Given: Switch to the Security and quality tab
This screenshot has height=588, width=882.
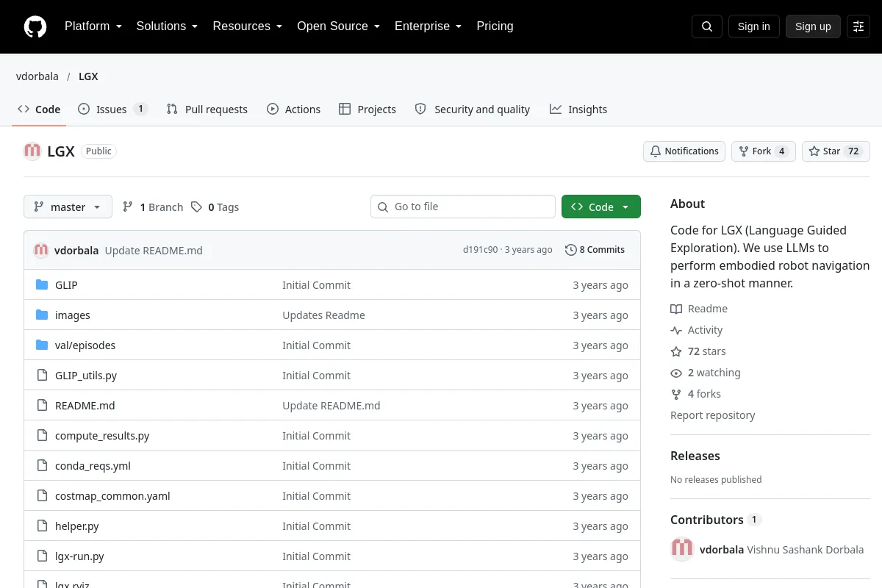Looking at the screenshot, I should (x=473, y=109).
